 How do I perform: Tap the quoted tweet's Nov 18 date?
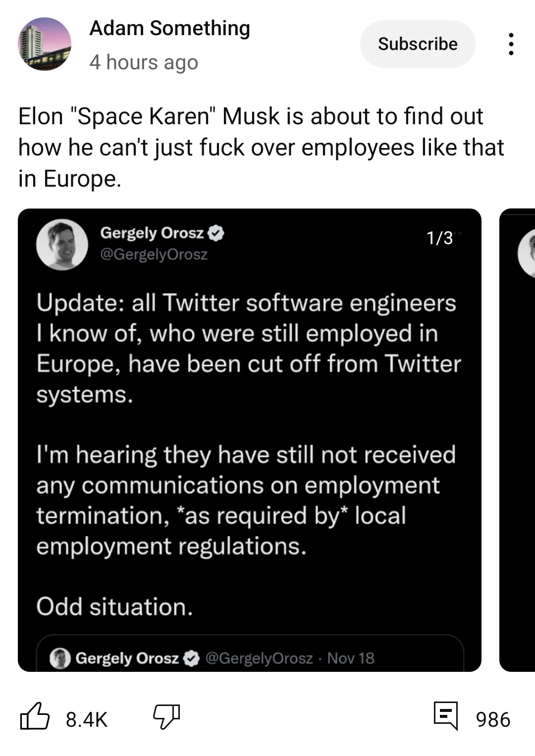(x=351, y=658)
